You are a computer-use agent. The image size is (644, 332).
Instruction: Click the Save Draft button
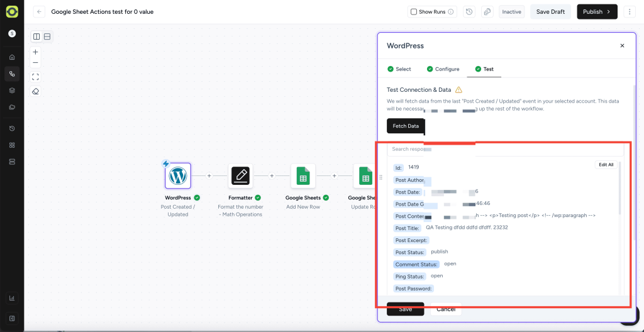pos(550,12)
